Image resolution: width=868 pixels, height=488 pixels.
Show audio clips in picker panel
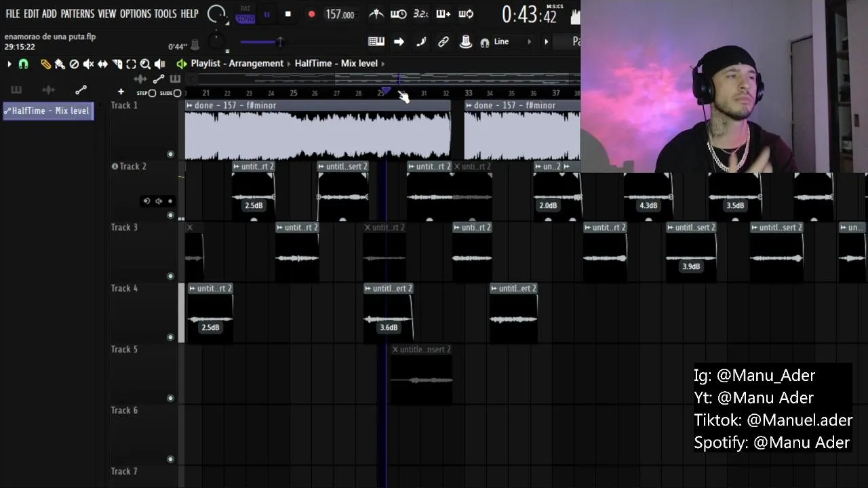click(48, 89)
